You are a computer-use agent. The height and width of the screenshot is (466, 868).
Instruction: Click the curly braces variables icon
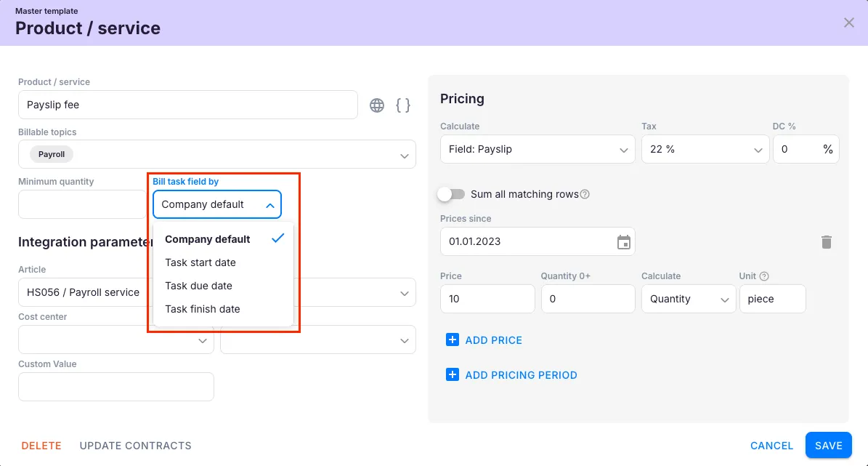[x=403, y=105]
